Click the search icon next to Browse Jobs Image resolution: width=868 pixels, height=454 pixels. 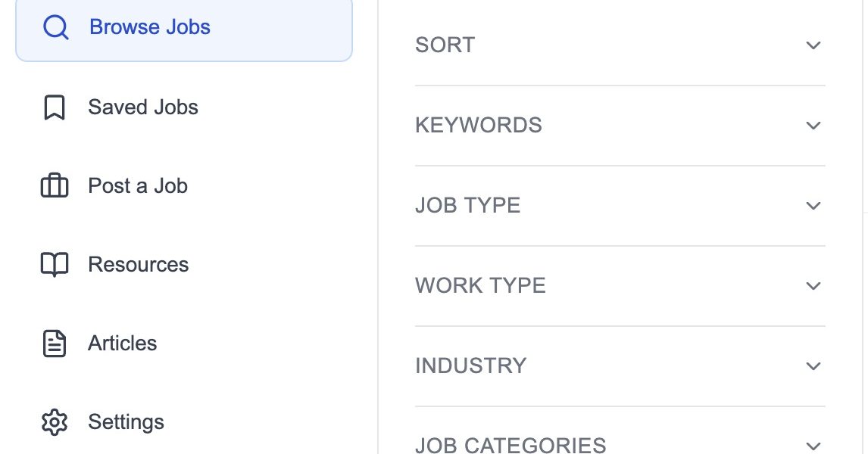54,26
